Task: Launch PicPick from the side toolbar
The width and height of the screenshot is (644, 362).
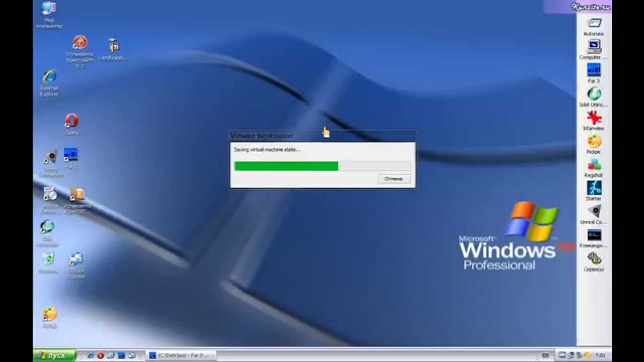Action: click(x=594, y=144)
